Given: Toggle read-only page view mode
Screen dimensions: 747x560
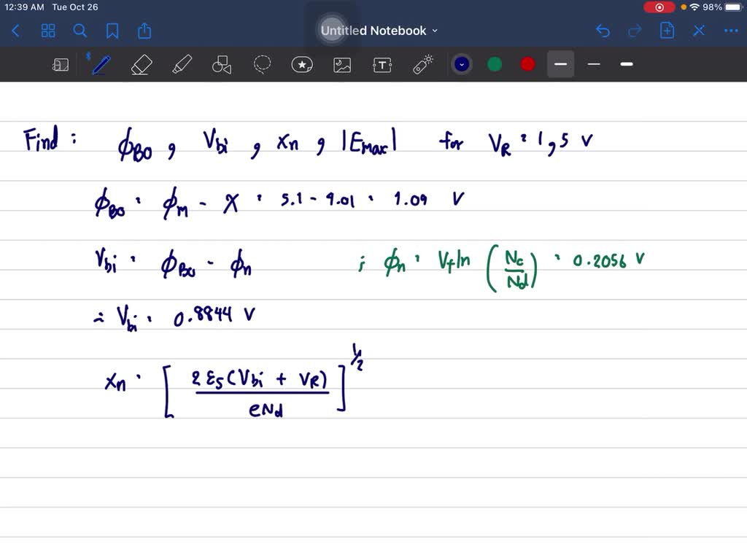Looking at the screenshot, I should (x=61, y=64).
